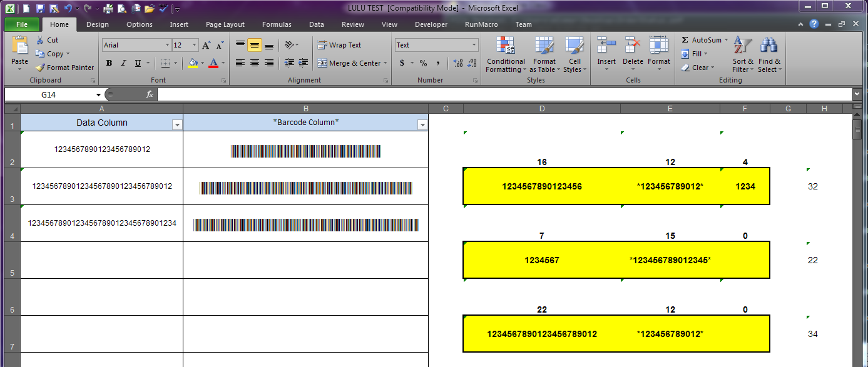Click Format as Table button
The width and height of the screenshot is (868, 367).
tap(544, 55)
